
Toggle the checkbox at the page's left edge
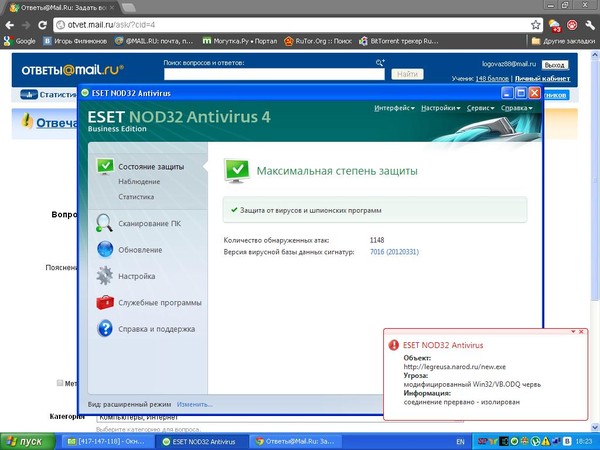pyautogui.click(x=60, y=383)
